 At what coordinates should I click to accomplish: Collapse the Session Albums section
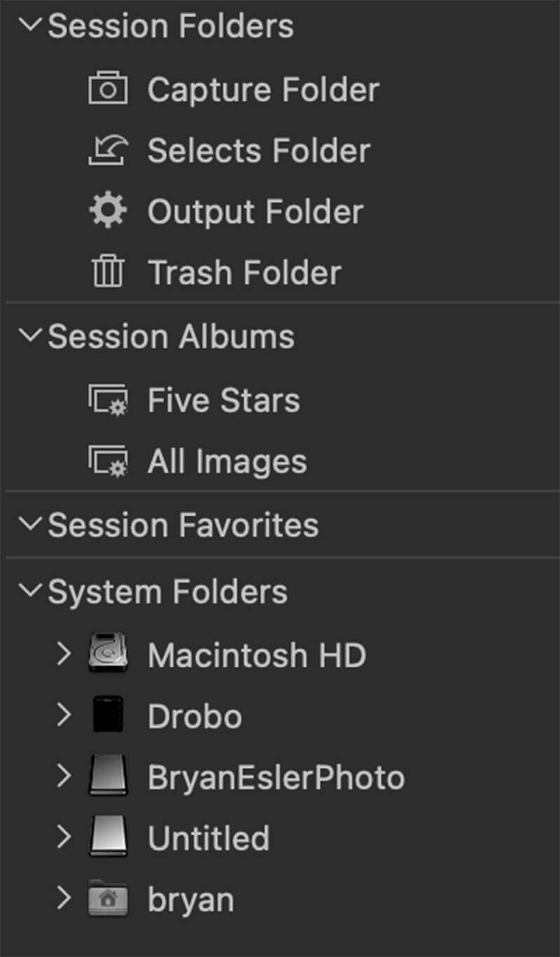point(31,336)
